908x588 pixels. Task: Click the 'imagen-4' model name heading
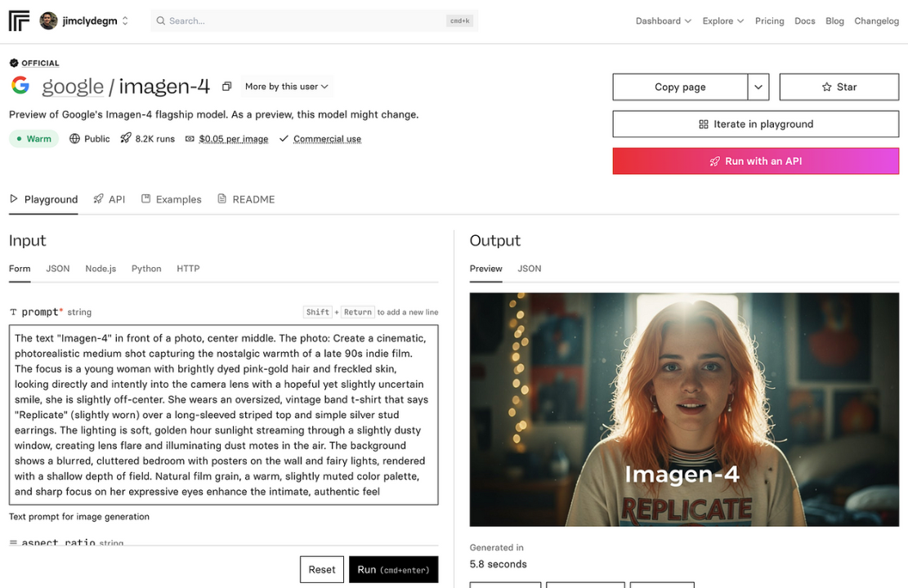(164, 87)
